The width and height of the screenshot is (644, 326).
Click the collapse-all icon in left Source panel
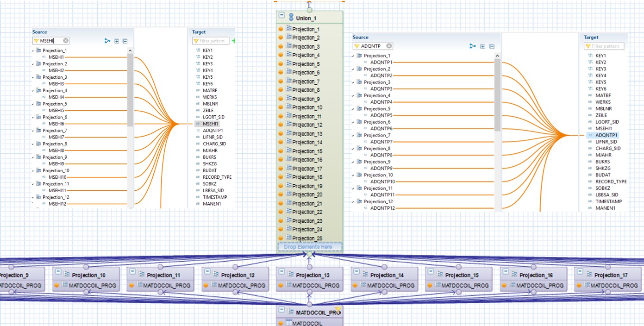(124, 40)
